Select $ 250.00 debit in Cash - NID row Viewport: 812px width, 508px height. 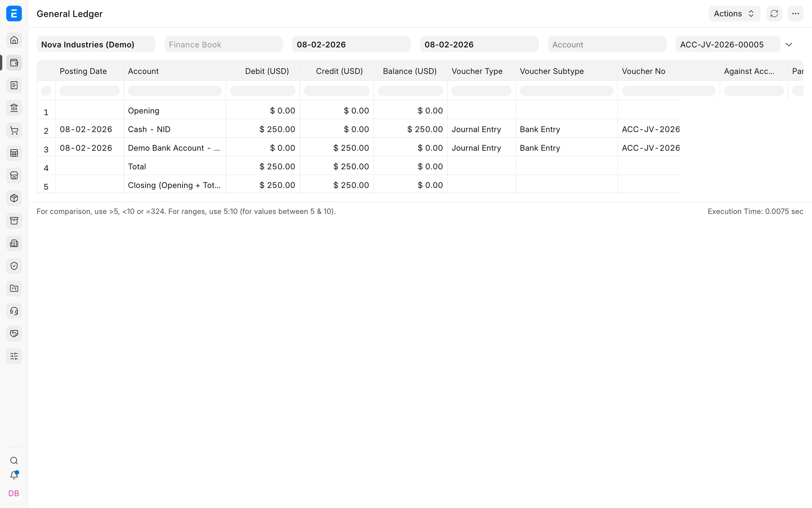pos(263,129)
